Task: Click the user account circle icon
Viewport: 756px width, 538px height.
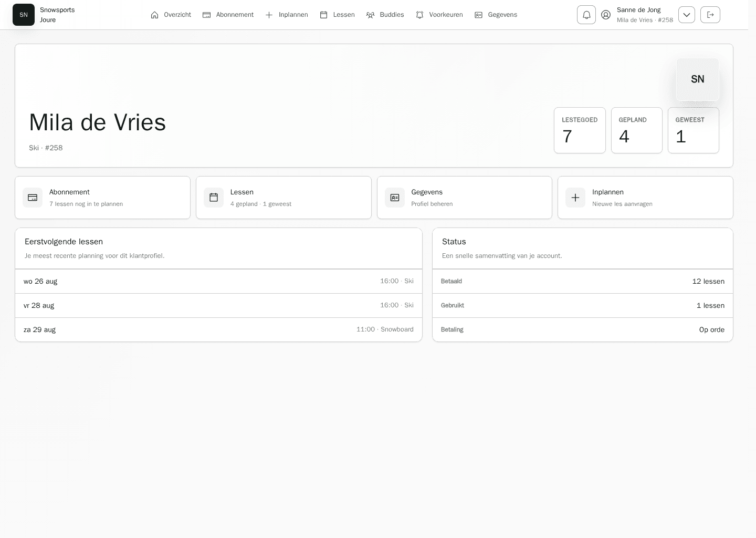Action: (606, 15)
